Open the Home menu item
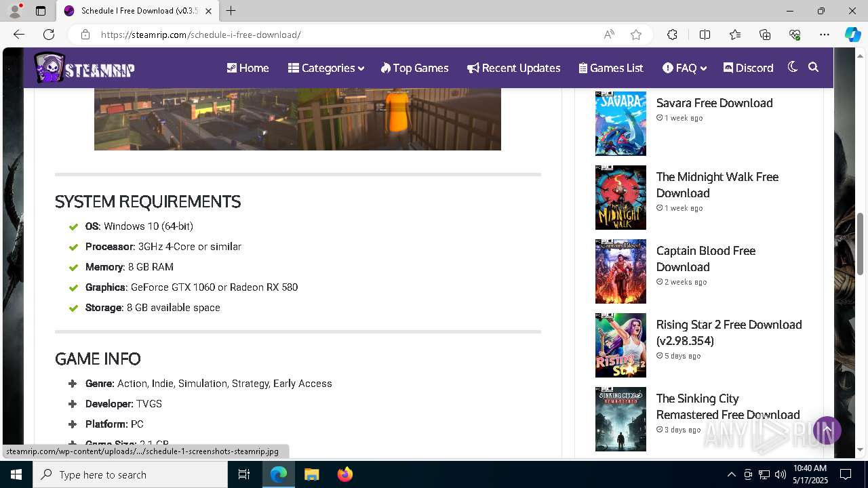Screen dimensions: 868x488 click(248, 68)
